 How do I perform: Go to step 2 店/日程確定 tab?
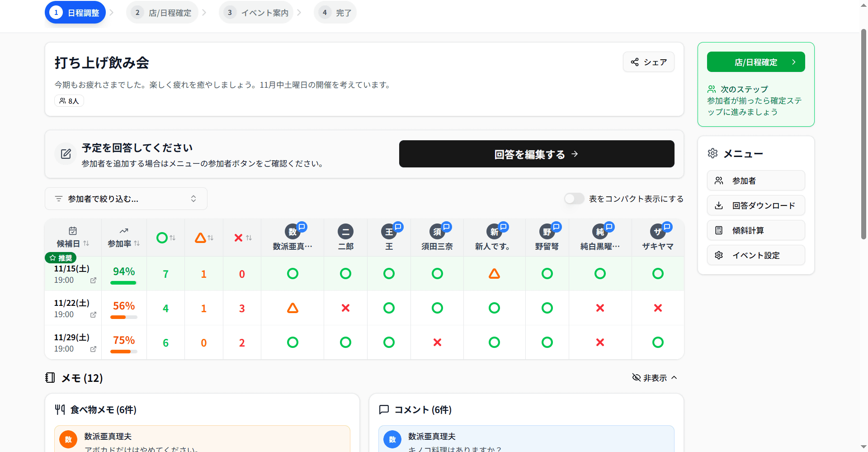click(x=162, y=13)
